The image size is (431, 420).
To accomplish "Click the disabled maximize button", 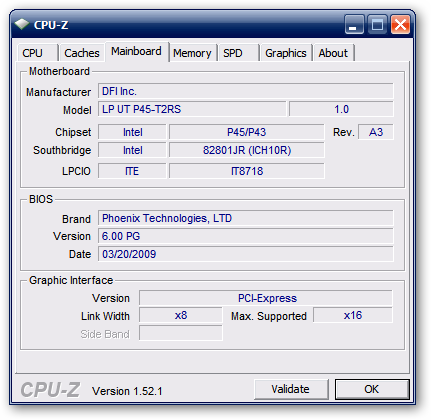I will click(x=377, y=24).
